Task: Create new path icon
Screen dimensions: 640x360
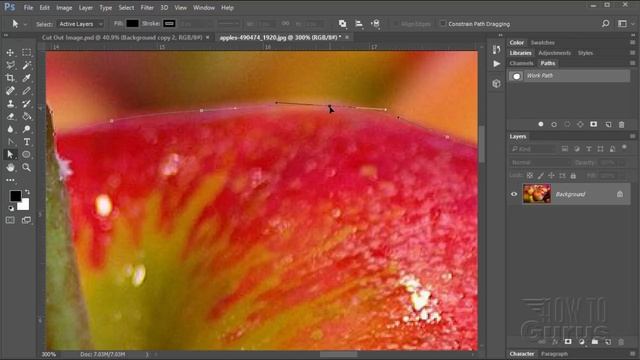Action: click(x=608, y=124)
